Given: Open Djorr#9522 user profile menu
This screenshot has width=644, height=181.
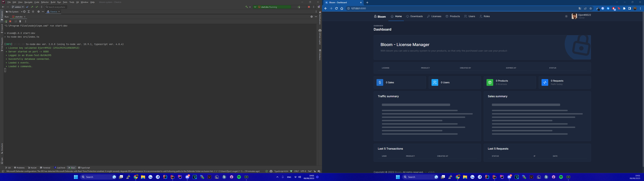Looking at the screenshot, I should [x=581, y=16].
